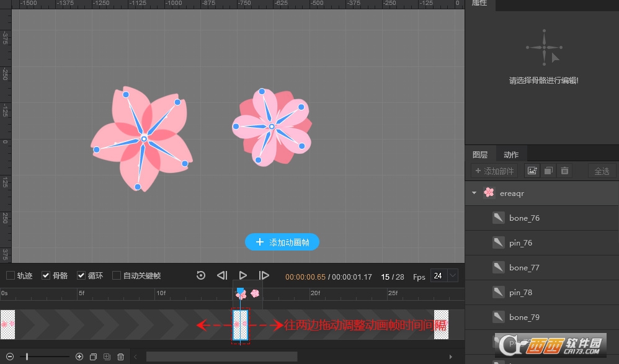Step back to the previous frame

pyautogui.click(x=222, y=275)
